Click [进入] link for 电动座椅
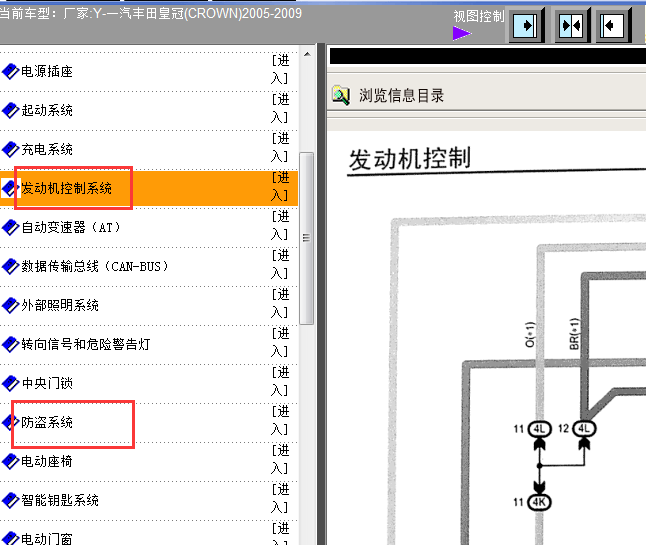Image resolution: width=646 pixels, height=545 pixels. point(280,459)
